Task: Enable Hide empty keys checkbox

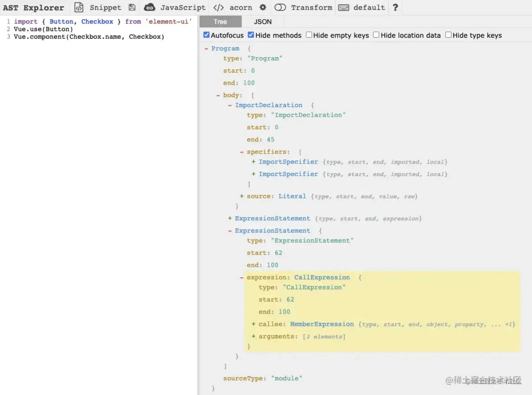Action: (309, 35)
